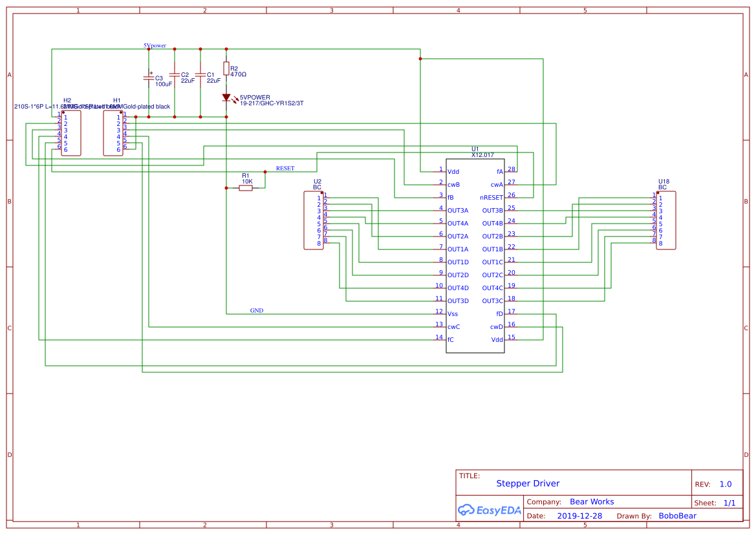Select resistor R2 470Ω symbol
Screen dimensions: 756x535
[226, 68]
